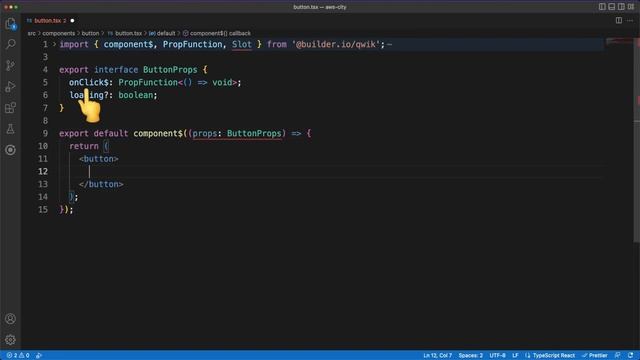
Task: Click the components breadcrumb
Action: (59, 33)
